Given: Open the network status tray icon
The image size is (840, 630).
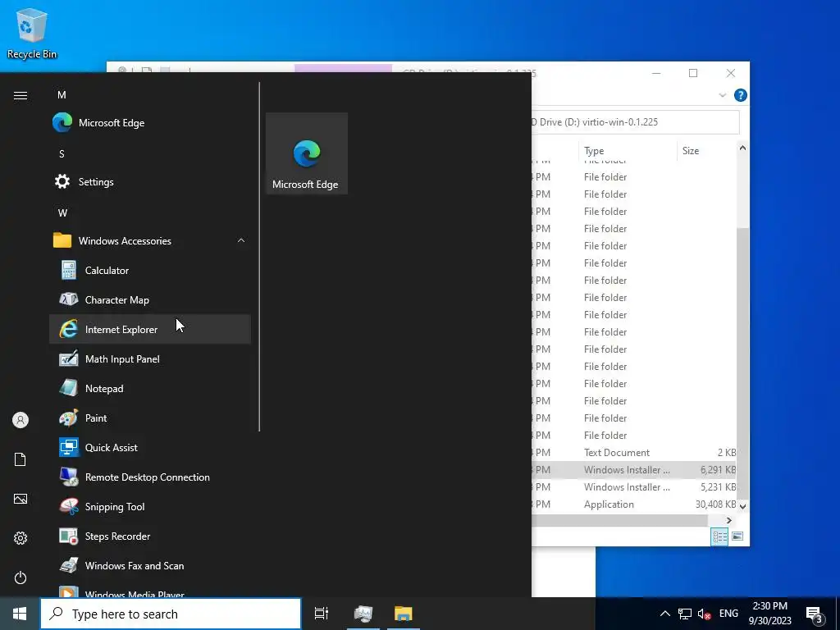Looking at the screenshot, I should [685, 614].
